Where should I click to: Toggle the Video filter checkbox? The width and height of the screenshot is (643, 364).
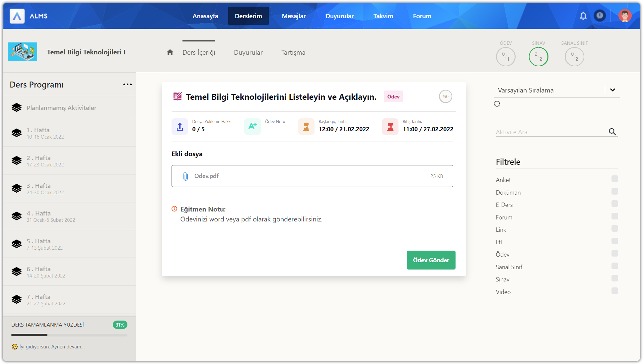(x=614, y=291)
